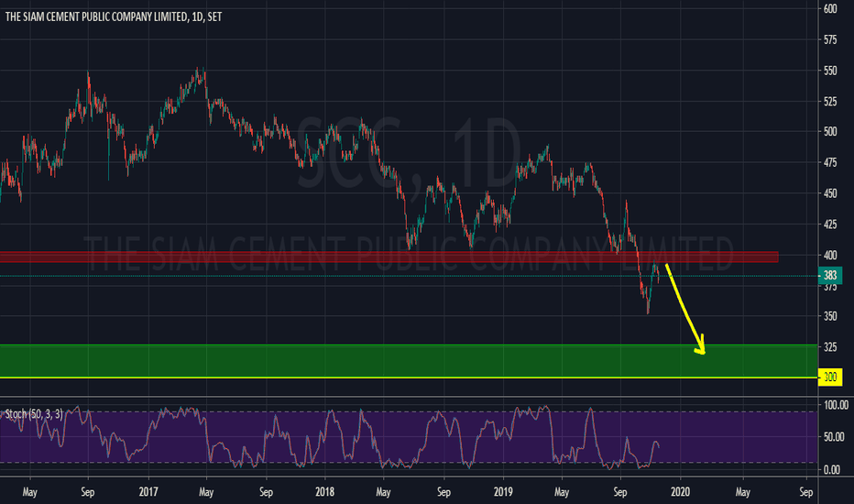Click the 400 price axis label
854x504 pixels.
(x=830, y=255)
